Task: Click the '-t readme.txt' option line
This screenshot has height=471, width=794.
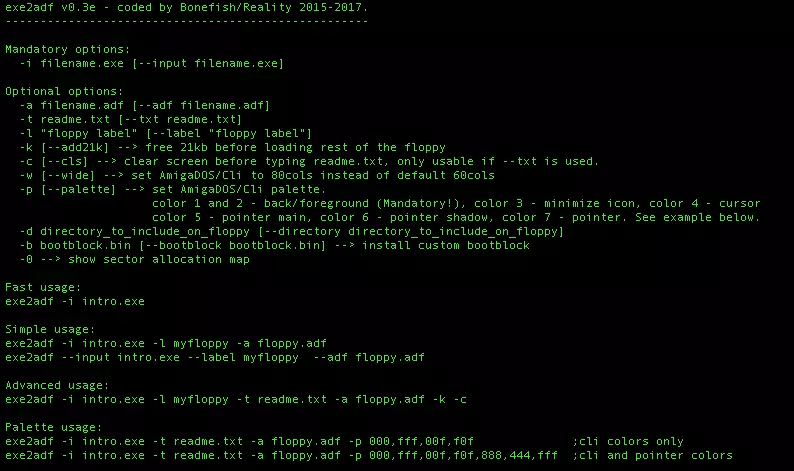Action: click(131, 120)
